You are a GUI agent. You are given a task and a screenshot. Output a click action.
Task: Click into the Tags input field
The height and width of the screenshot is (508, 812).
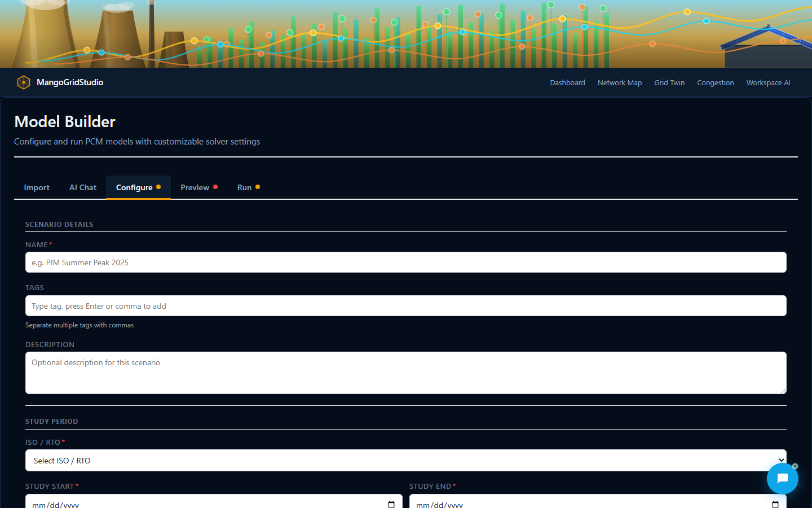click(406, 306)
